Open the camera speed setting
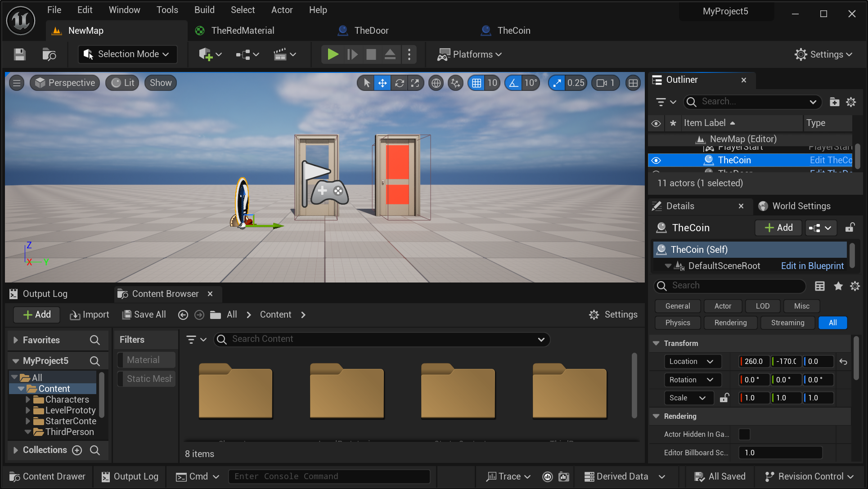The width and height of the screenshot is (868, 489). [605, 83]
